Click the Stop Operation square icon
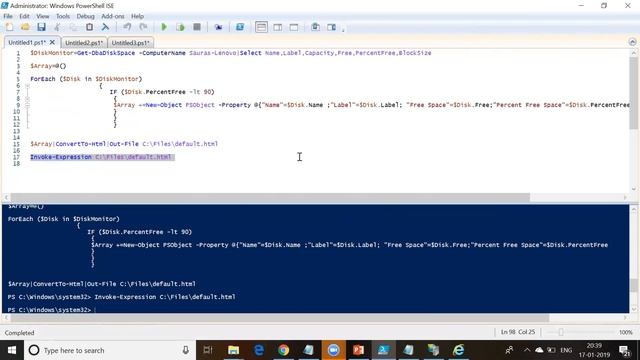 [x=197, y=27]
